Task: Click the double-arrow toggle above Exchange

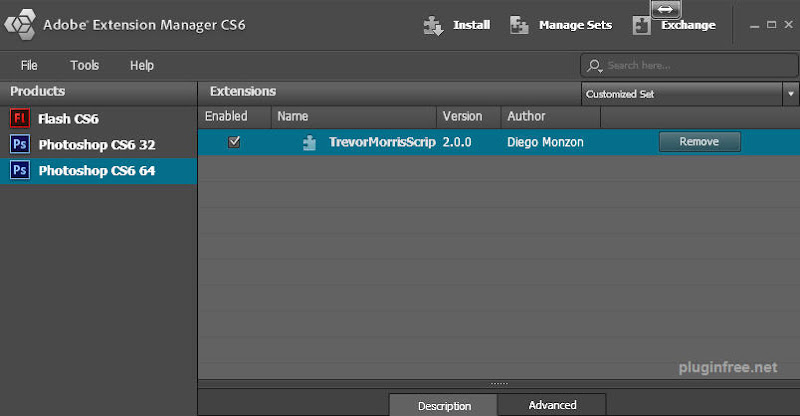Action: tap(665, 9)
